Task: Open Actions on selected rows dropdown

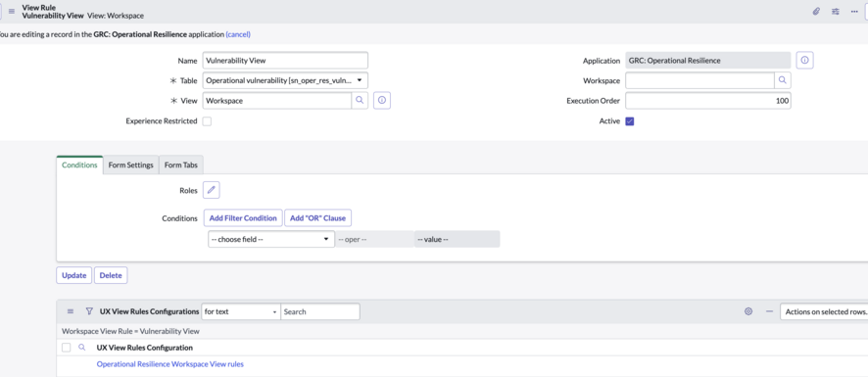Action: point(824,311)
